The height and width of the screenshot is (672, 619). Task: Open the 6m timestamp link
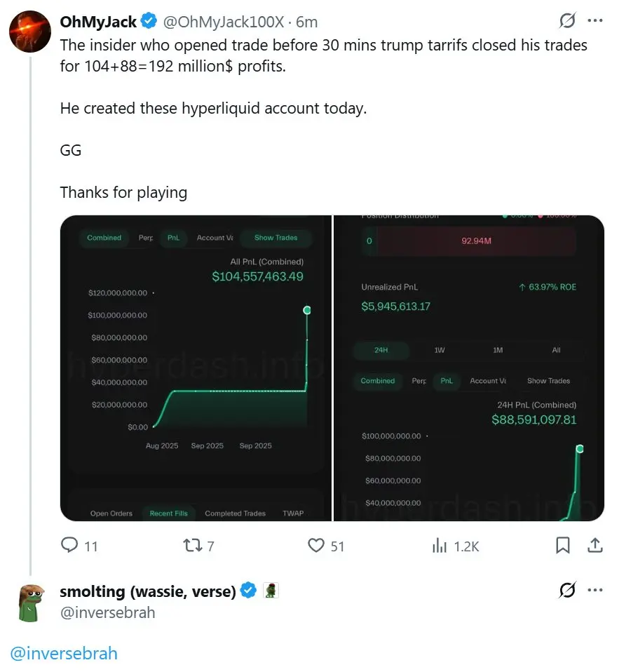(x=306, y=22)
